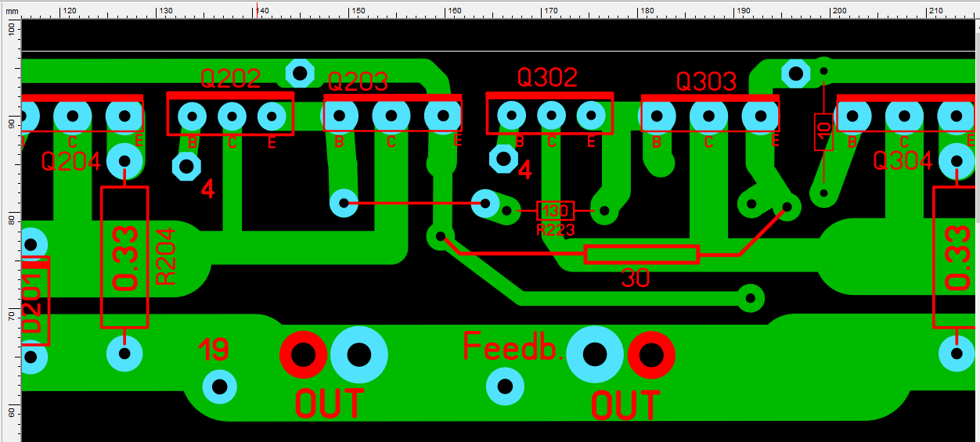Image resolution: width=980 pixels, height=442 pixels.
Task: Click the via at the long green trace's end
Action: pyautogui.click(x=750, y=297)
